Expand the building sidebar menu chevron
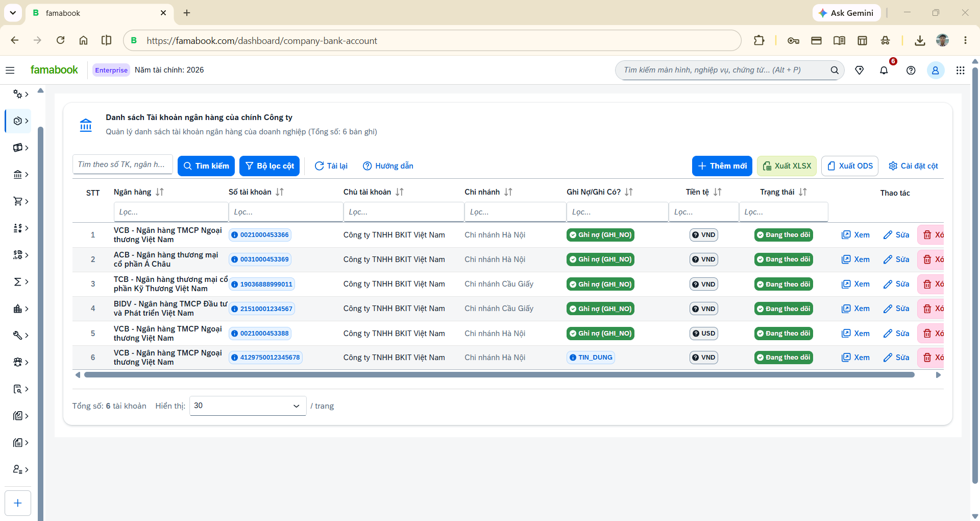The image size is (980, 521). 27,309
